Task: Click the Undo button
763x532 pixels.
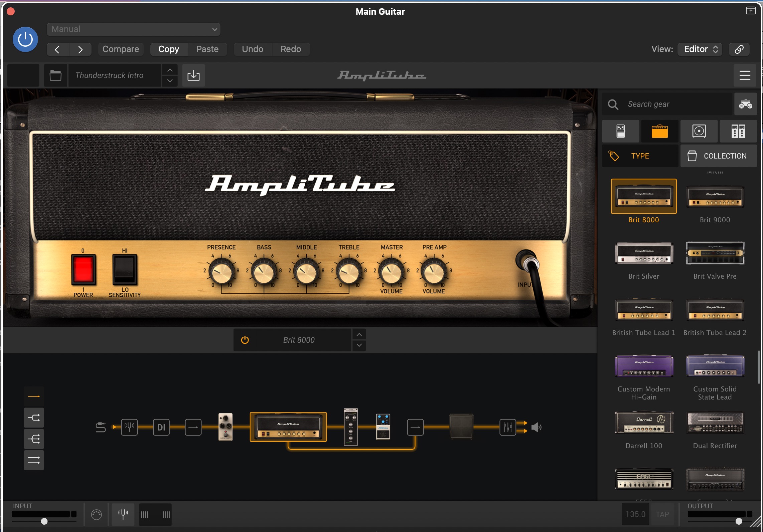Action: coord(253,49)
